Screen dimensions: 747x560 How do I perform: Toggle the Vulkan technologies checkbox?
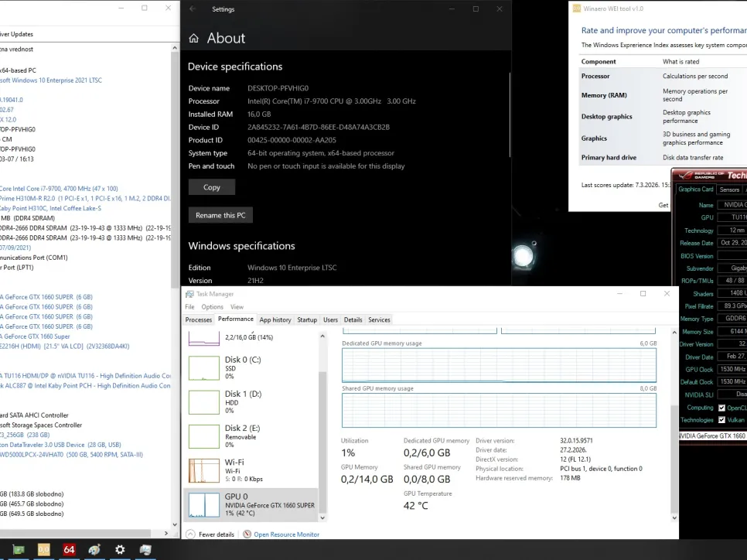[722, 420]
